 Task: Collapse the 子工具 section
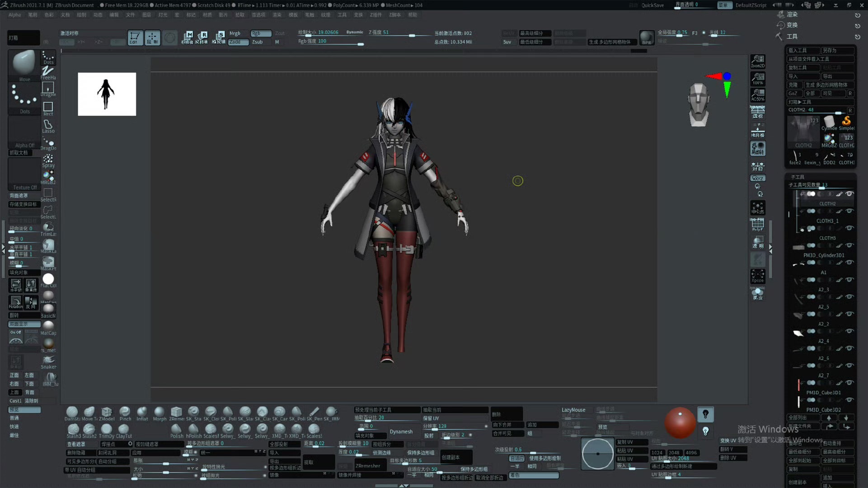coord(798,177)
